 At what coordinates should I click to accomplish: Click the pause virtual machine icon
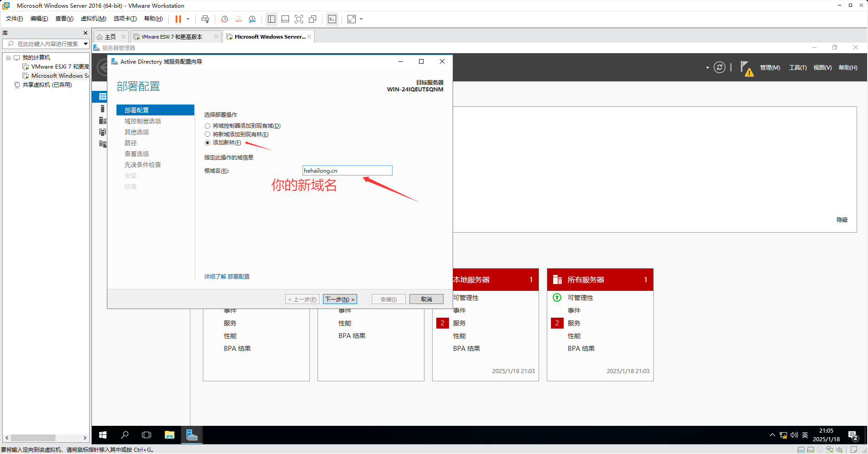point(178,19)
